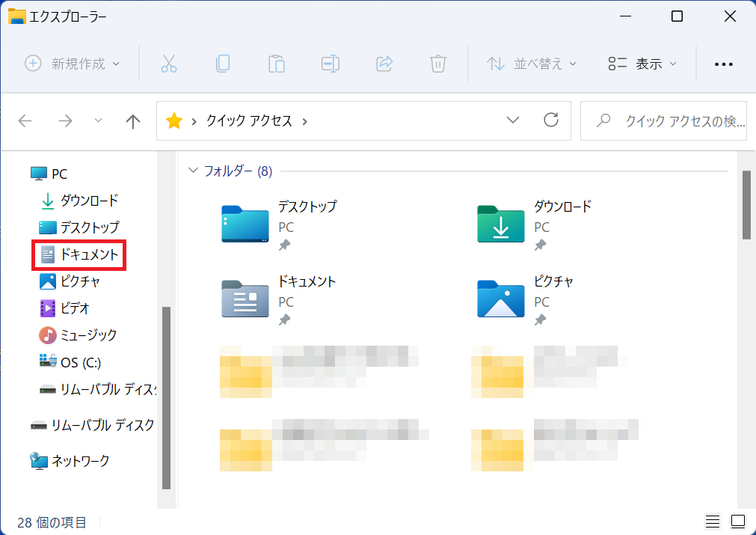Click the エクスプローラー title bar folder icon
This screenshot has width=756, height=535.
point(17,16)
